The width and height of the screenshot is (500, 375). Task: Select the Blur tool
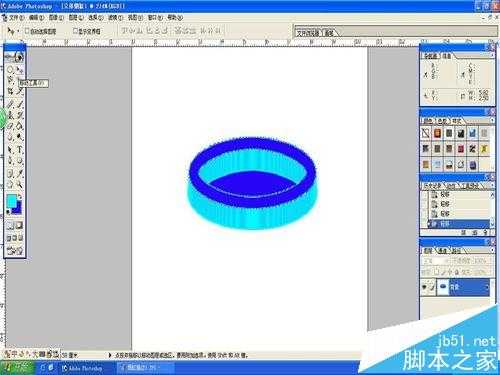[10, 137]
